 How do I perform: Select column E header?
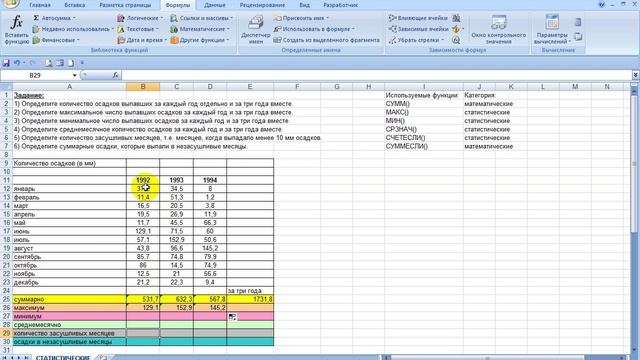250,87
